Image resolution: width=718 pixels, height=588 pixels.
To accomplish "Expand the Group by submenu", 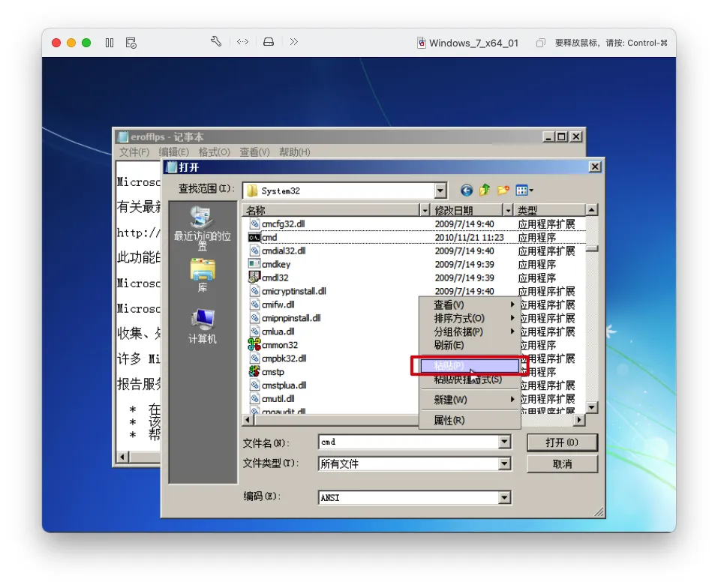I will click(x=470, y=331).
